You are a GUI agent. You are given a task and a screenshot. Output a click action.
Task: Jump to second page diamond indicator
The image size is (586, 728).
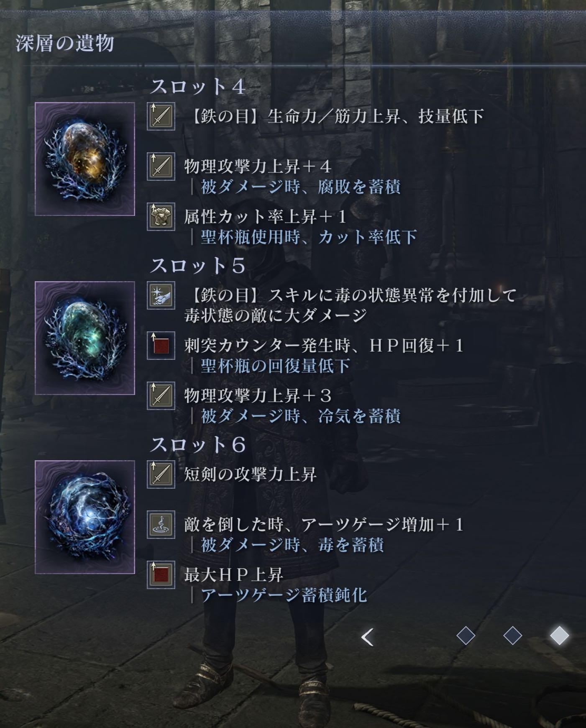click(512, 636)
